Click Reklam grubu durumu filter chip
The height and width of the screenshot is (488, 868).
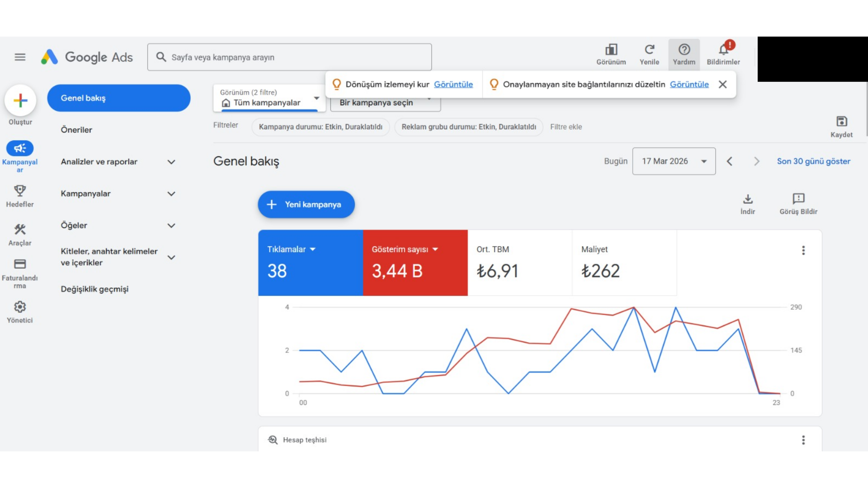click(469, 127)
